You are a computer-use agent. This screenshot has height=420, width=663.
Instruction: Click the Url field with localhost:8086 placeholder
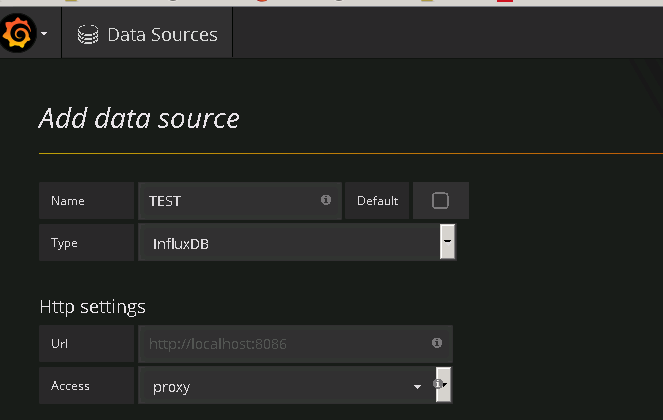(285, 343)
